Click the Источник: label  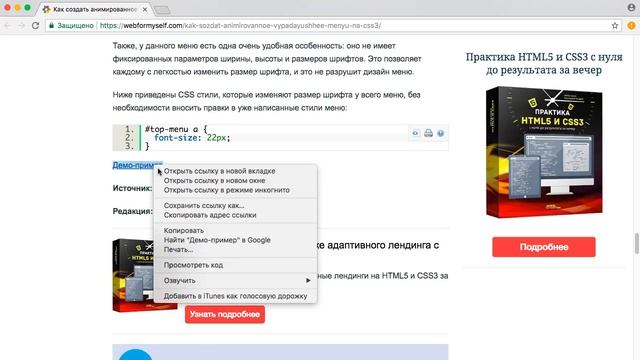(x=132, y=188)
